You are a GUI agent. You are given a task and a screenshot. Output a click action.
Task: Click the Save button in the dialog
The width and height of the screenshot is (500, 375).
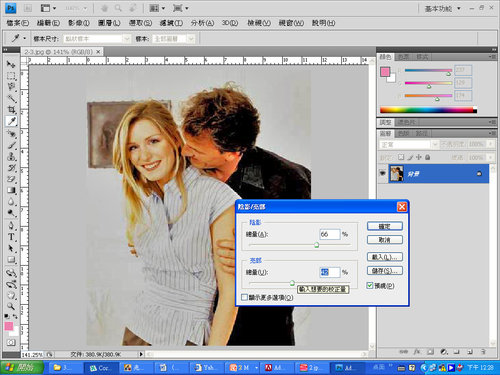coord(385,271)
